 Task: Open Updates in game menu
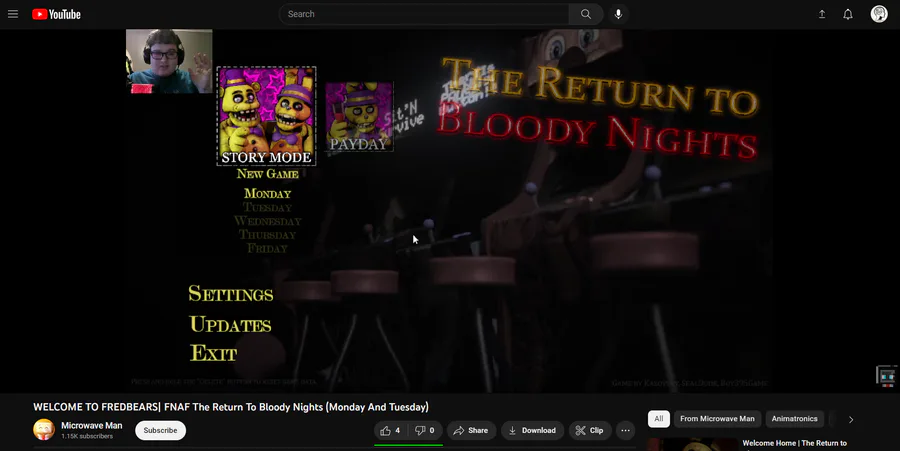pos(230,325)
